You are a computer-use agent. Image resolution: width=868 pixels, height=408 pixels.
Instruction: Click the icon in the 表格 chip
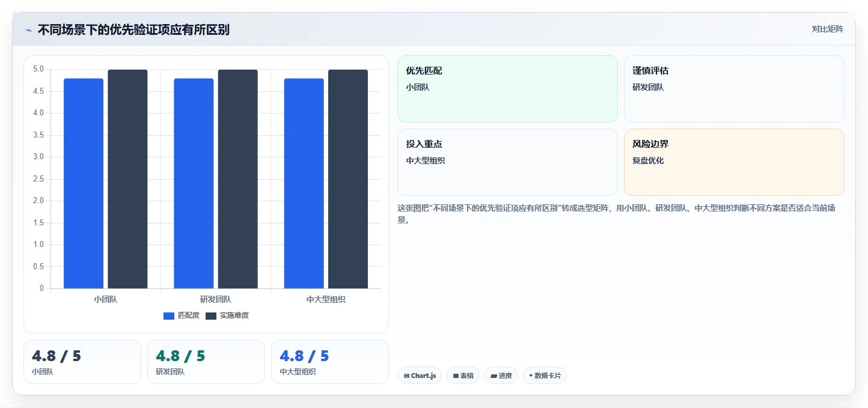pyautogui.click(x=456, y=376)
